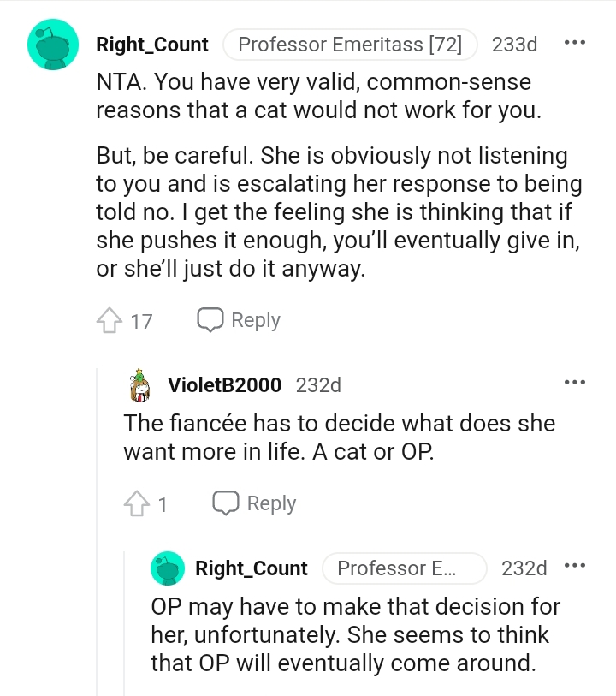Open Right_Count's profile via the username
The width and height of the screenshot is (616, 696).
(x=151, y=45)
